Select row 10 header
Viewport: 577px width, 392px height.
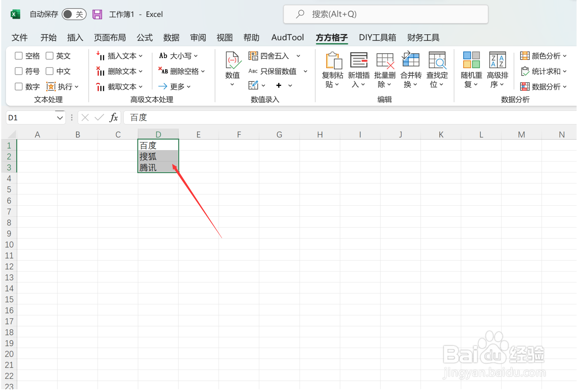click(x=9, y=244)
